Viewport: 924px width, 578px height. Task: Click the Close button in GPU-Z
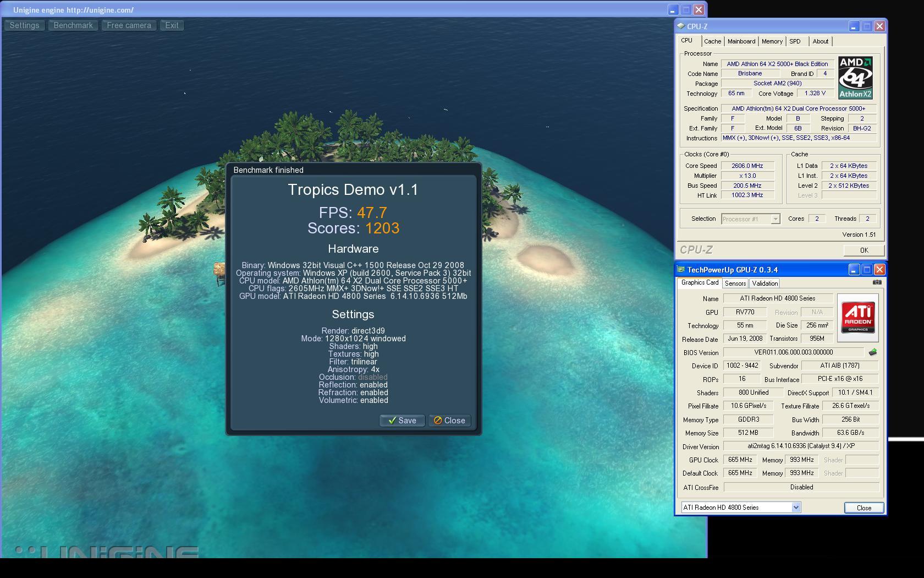[x=864, y=508]
